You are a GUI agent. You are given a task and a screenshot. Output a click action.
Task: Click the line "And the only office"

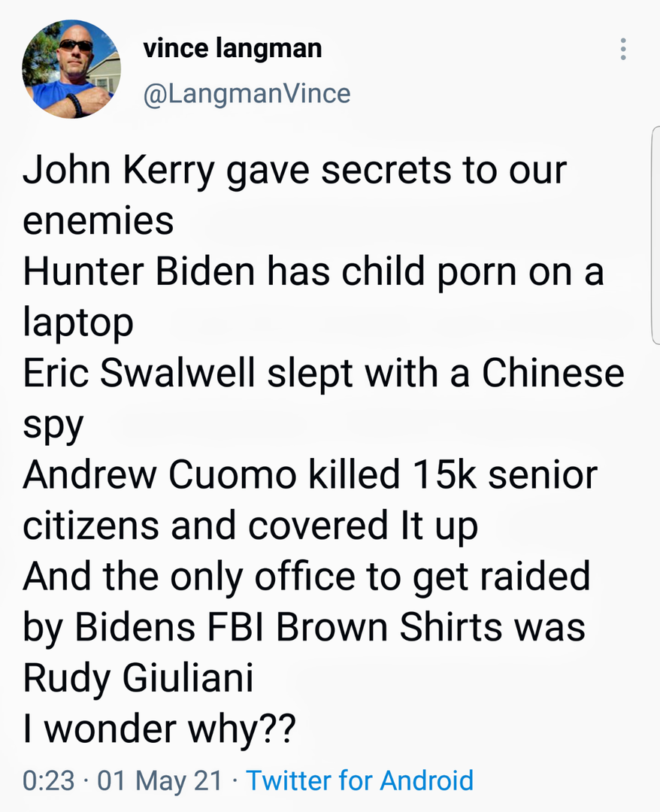[306, 577]
